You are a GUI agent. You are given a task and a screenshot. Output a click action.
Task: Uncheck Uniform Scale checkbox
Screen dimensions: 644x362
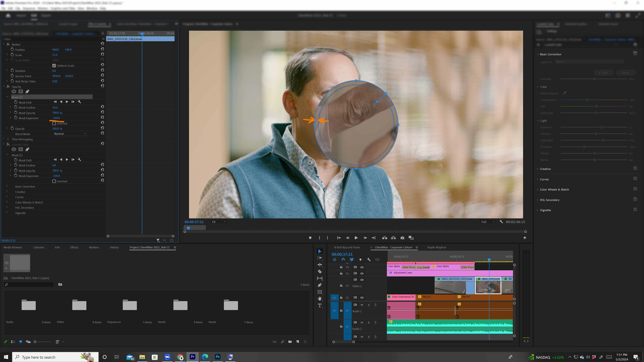click(54, 66)
